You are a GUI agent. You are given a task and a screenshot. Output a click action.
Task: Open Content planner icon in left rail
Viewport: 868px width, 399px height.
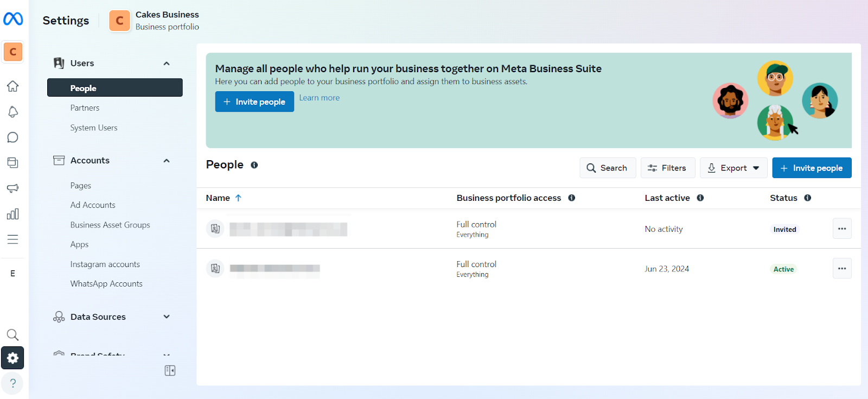tap(13, 162)
